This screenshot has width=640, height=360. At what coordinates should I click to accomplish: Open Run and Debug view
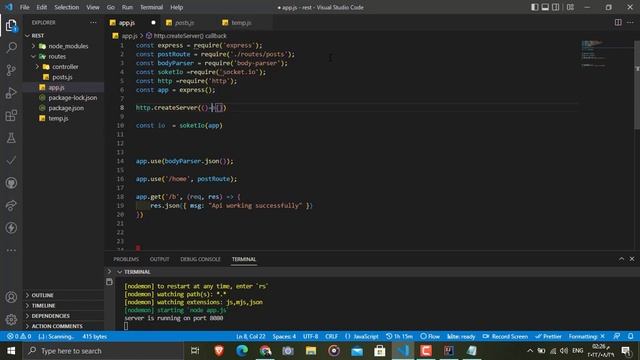click(11, 93)
